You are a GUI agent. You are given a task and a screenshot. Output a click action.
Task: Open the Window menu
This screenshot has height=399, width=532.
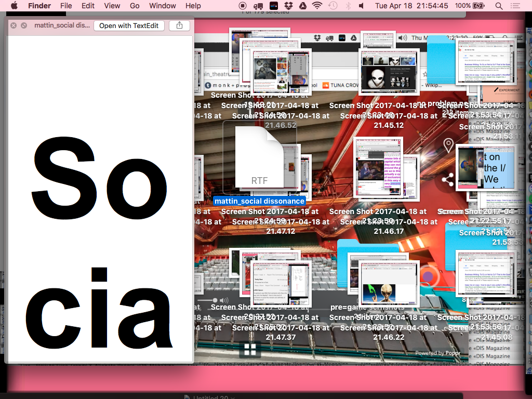(x=163, y=6)
